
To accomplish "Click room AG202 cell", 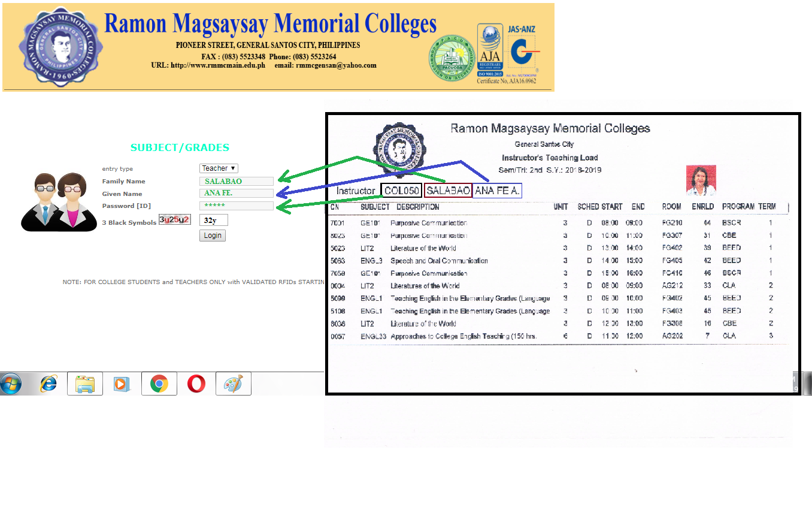I will [x=672, y=336].
